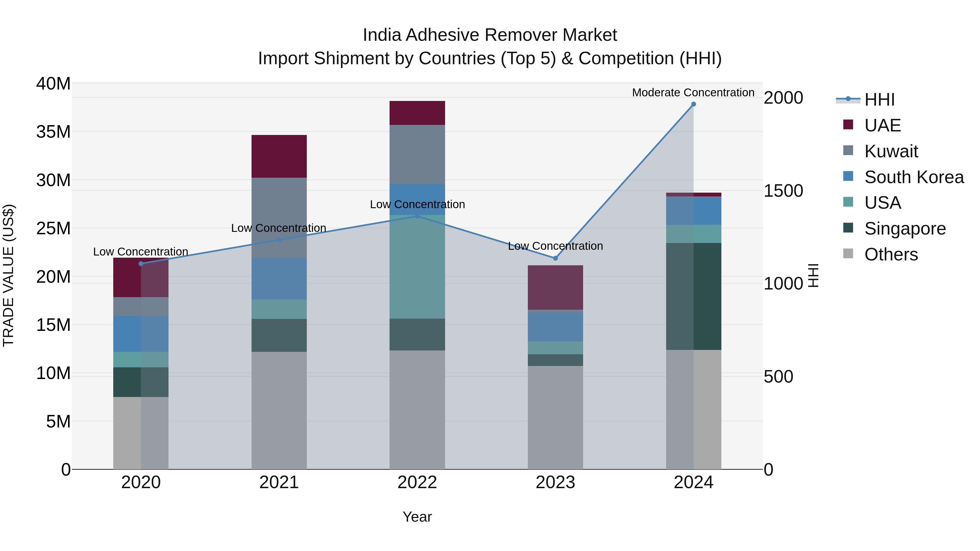Click the Kuwait segment of 2021 bar
The height and width of the screenshot is (551, 980).
coord(279,217)
